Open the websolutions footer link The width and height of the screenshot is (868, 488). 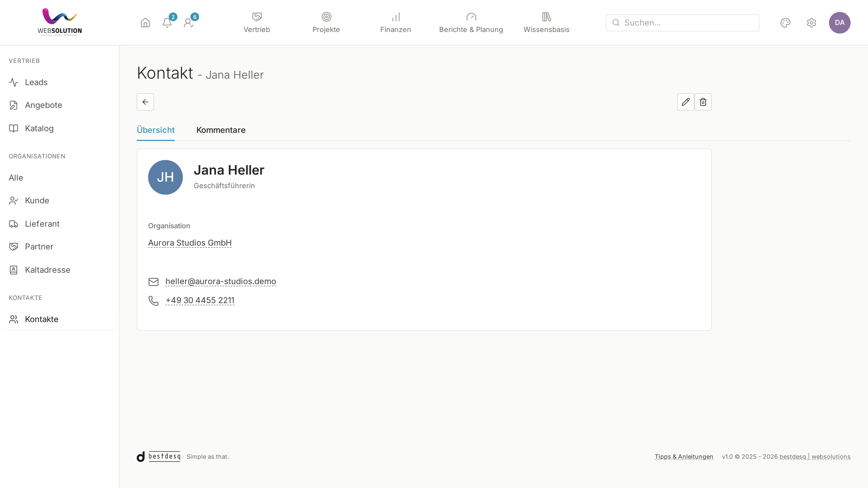pyautogui.click(x=831, y=457)
